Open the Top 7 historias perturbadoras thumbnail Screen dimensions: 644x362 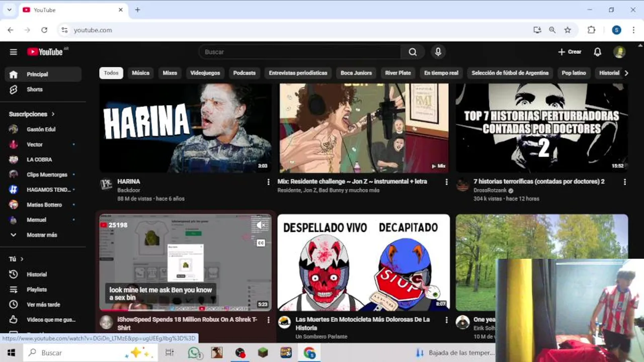click(542, 128)
